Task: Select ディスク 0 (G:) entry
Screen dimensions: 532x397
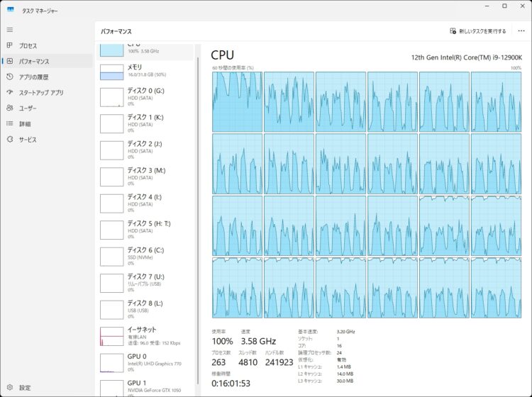Action: [x=145, y=97]
